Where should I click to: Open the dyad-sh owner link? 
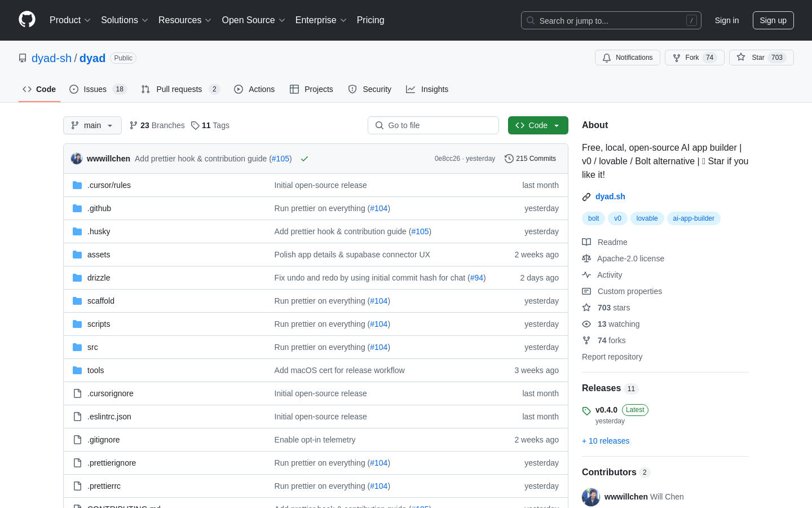click(x=51, y=58)
